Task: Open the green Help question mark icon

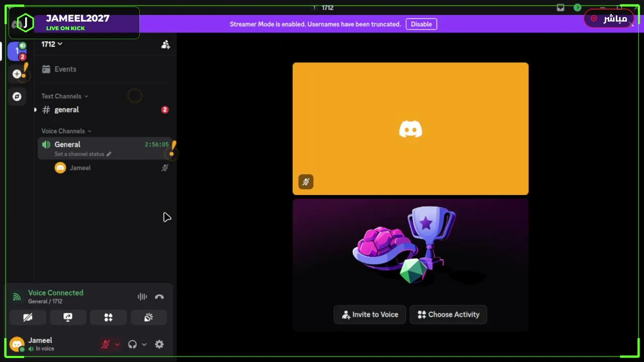Action: 578,8
